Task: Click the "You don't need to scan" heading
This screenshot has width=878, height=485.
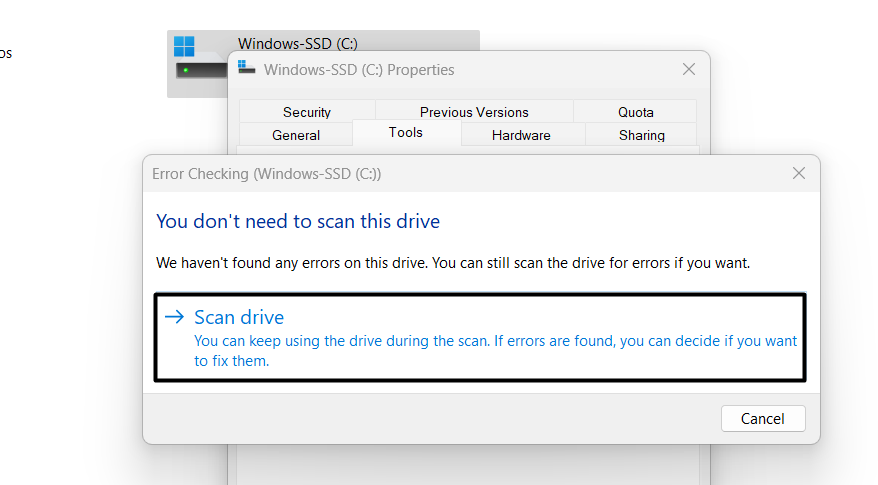Action: coord(298,221)
